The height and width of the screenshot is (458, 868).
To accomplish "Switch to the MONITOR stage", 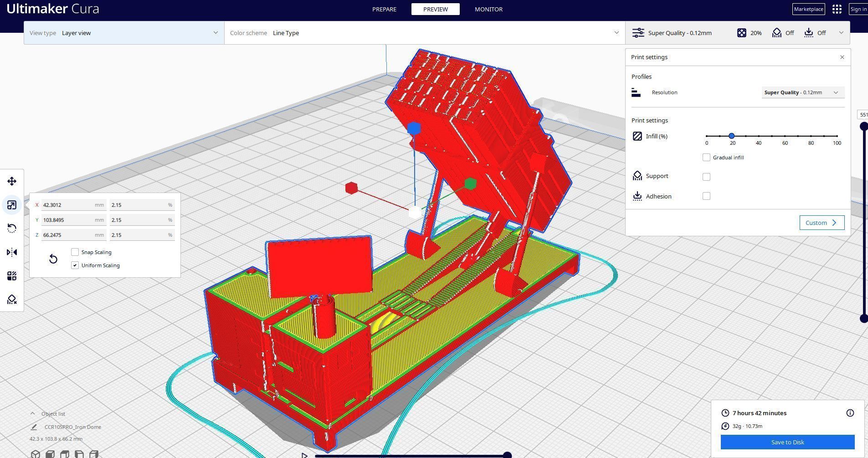I will 488,9.
